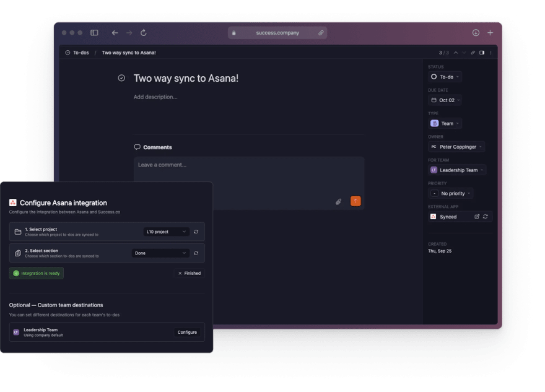This screenshot has width=545, height=392.
Task: Open the Peter Coppinger owner dropdown
Action: (456, 147)
